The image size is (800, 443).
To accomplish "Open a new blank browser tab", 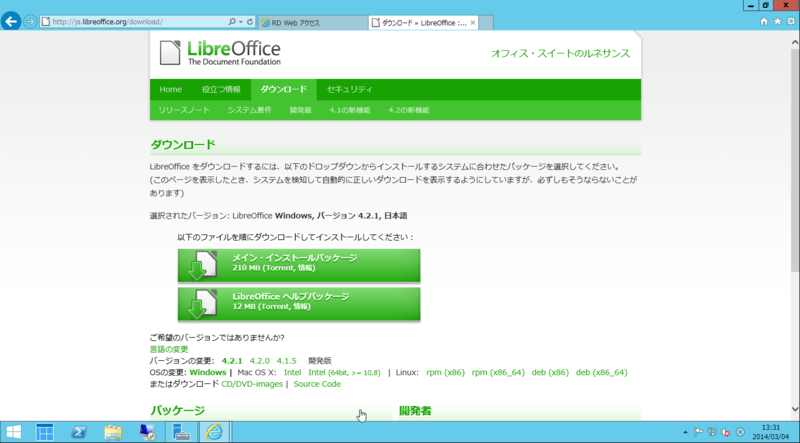I will pos(486,22).
